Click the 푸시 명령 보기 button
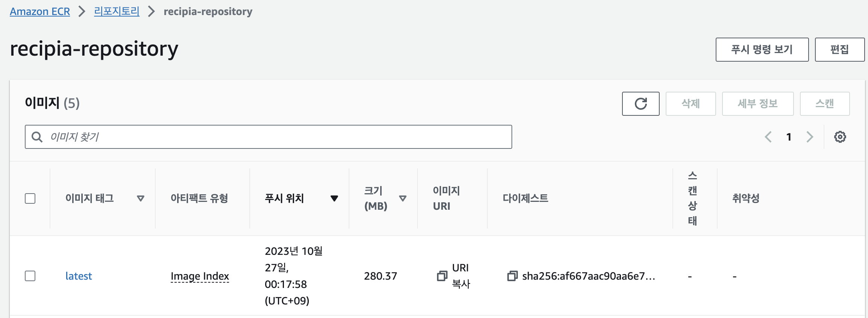 point(762,49)
